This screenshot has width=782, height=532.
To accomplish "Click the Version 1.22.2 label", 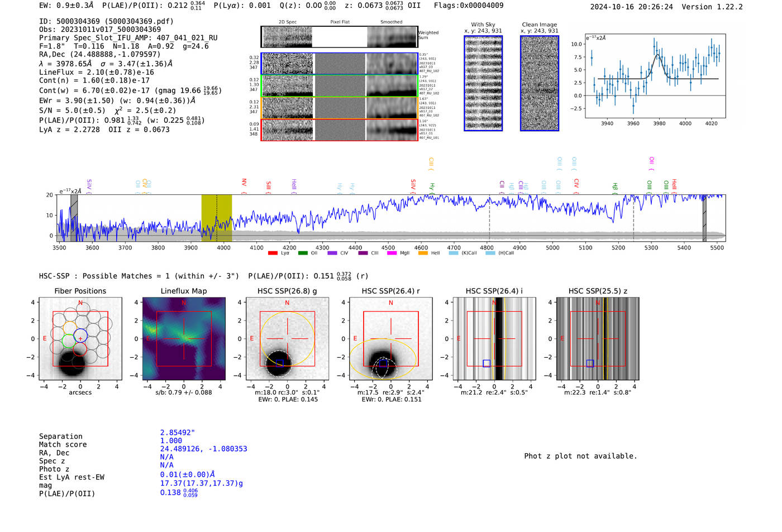I will pyautogui.click(x=712, y=7).
